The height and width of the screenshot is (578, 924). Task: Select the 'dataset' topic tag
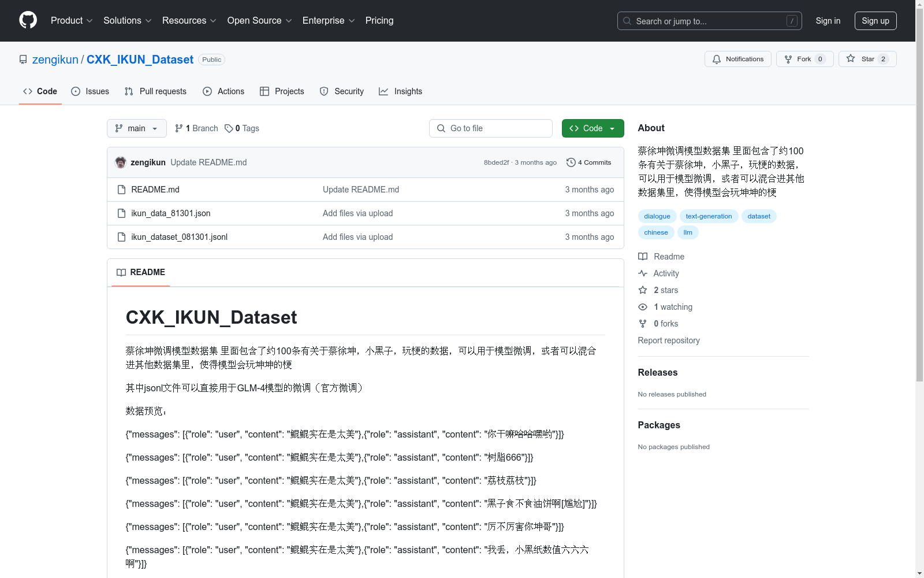tap(759, 216)
